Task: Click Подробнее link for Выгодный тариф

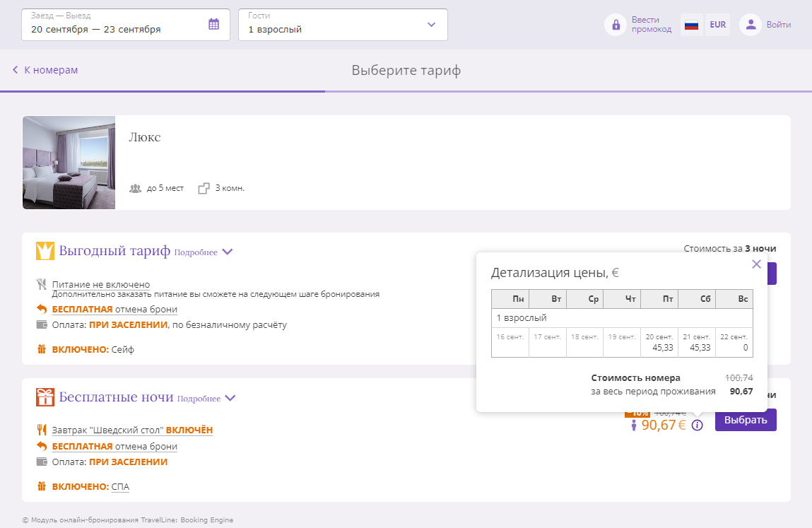Action: coord(196,252)
